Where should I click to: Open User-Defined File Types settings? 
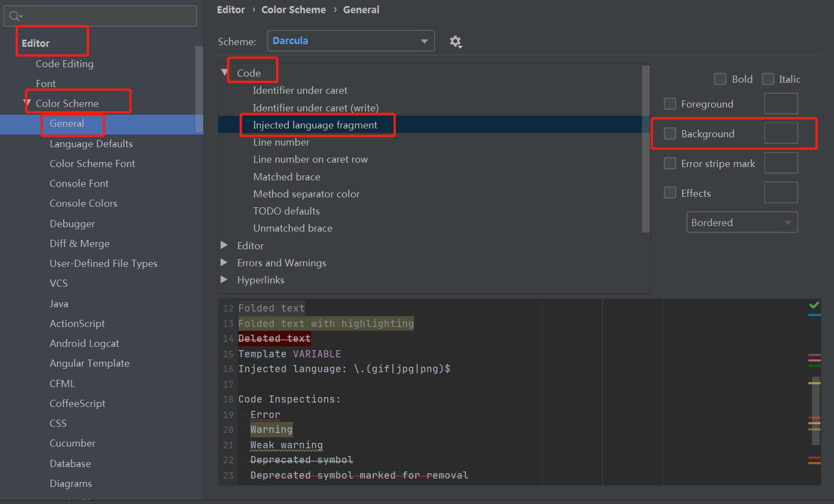[x=104, y=263]
